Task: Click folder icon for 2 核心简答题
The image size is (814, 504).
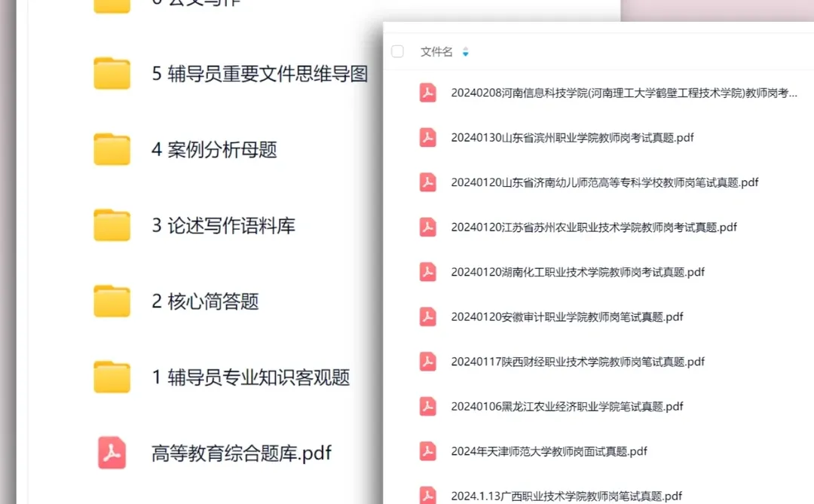Action: tap(112, 301)
